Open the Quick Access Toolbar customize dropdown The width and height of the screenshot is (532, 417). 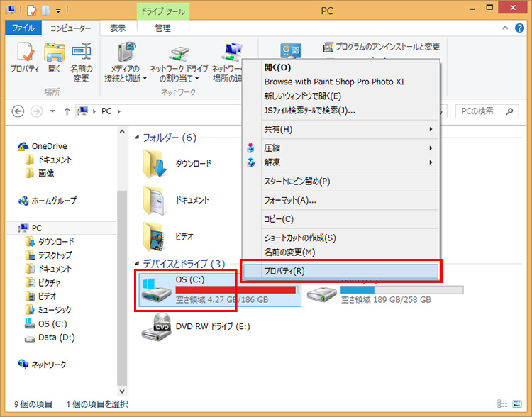tap(58, 11)
